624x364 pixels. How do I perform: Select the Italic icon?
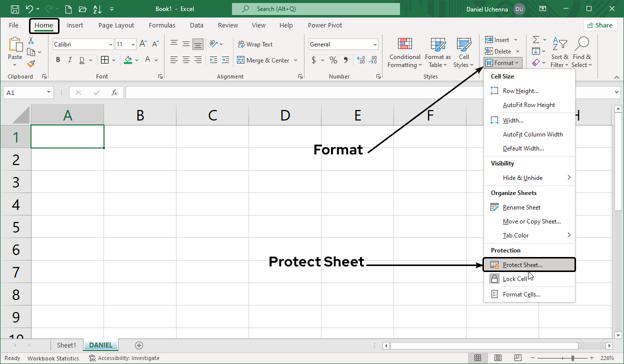click(70, 59)
